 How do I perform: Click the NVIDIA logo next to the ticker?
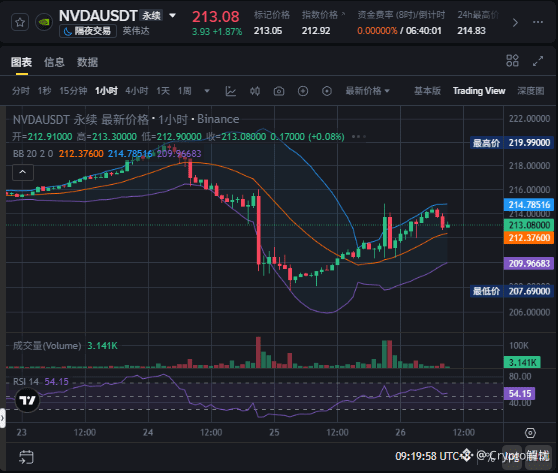tap(44, 22)
